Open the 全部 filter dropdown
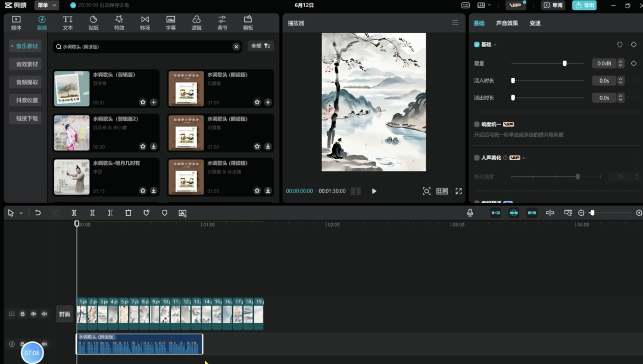 point(261,46)
